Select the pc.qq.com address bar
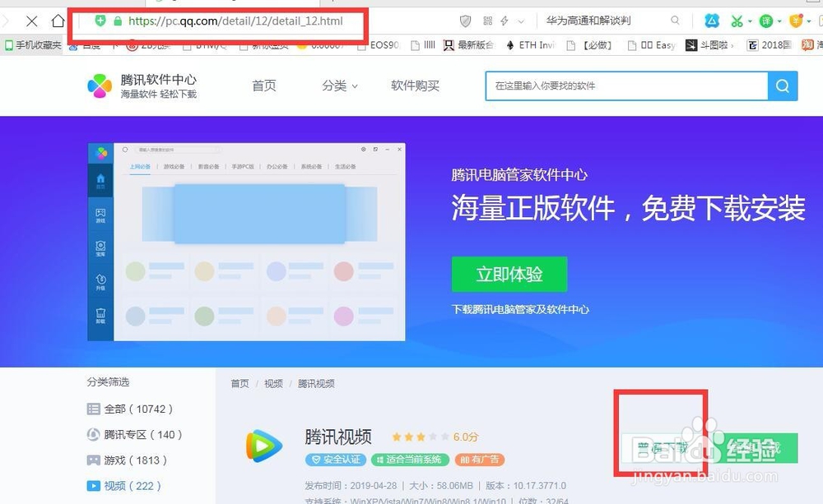Image resolution: width=823 pixels, height=504 pixels. coord(235,21)
